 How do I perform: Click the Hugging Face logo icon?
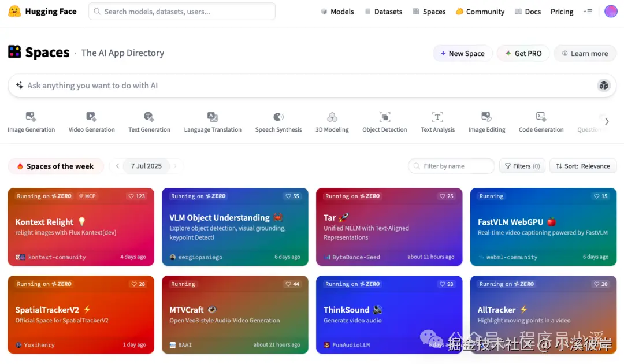(x=14, y=12)
